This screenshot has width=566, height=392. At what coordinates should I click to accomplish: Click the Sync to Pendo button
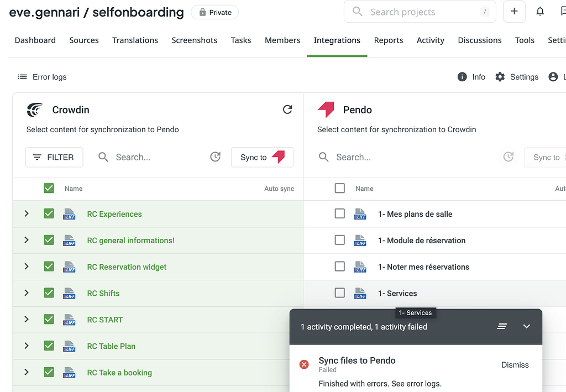coord(263,157)
